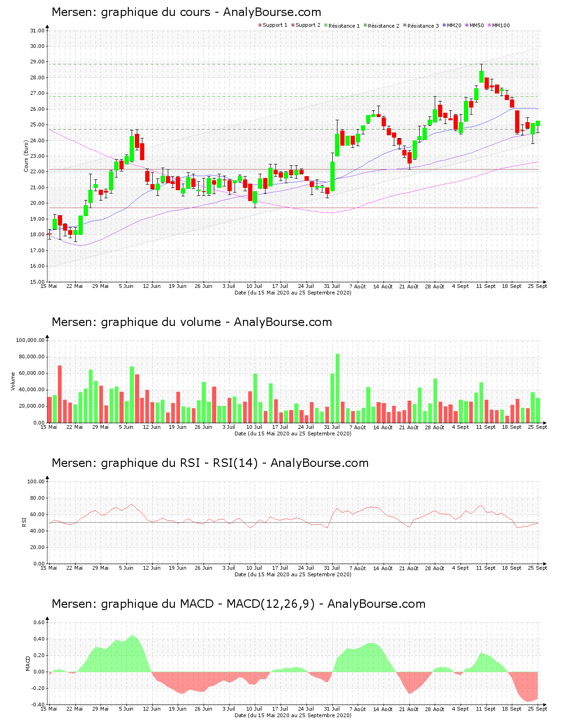Click '31 Juil' label under price chart
564x728 pixels.
pyautogui.click(x=332, y=286)
